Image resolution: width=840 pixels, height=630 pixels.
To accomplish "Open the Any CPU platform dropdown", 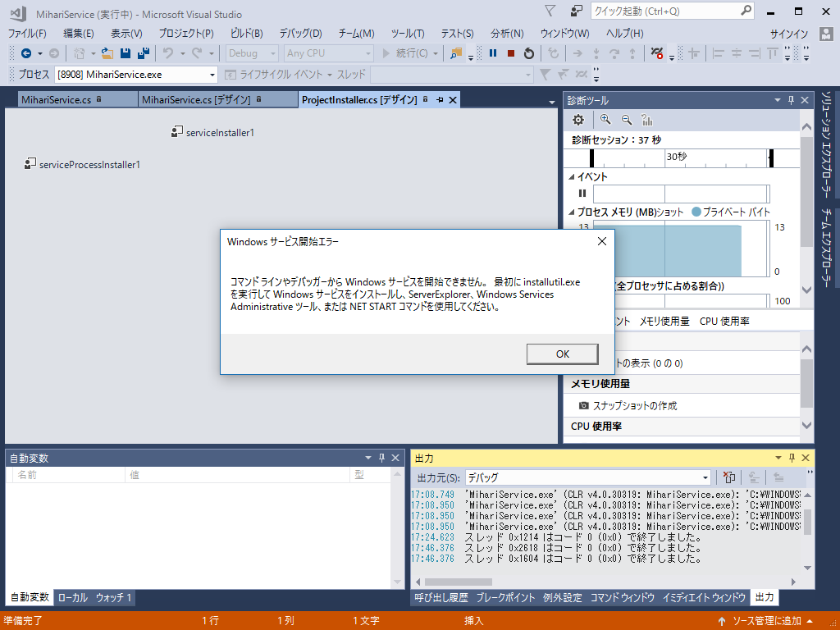I will pyautogui.click(x=328, y=53).
